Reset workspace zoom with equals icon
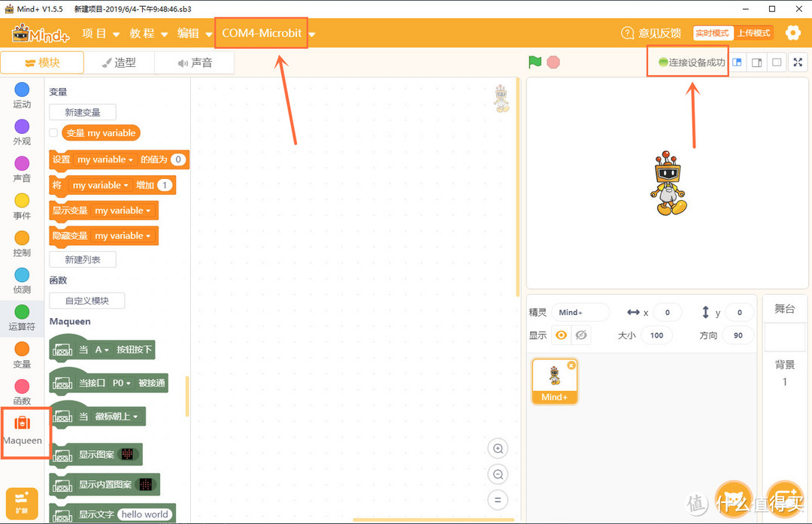The width and height of the screenshot is (812, 524). click(498, 500)
